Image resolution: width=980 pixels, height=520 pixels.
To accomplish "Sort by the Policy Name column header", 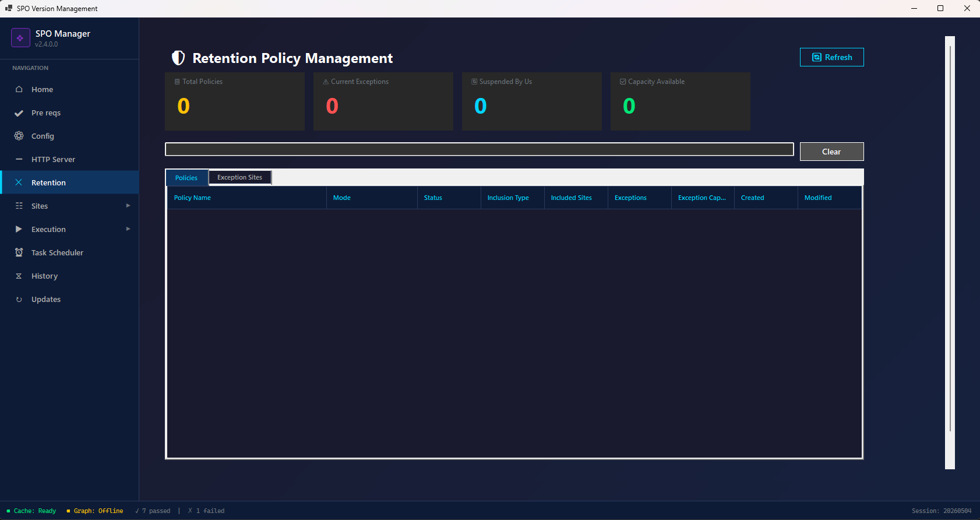I will click(x=246, y=198).
